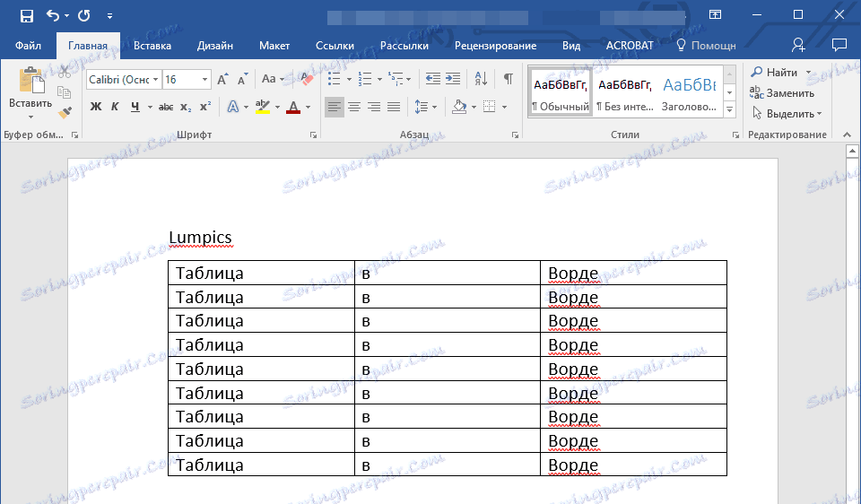The image size is (861, 504).
Task: Select the Format Painter brush
Action: [x=65, y=113]
